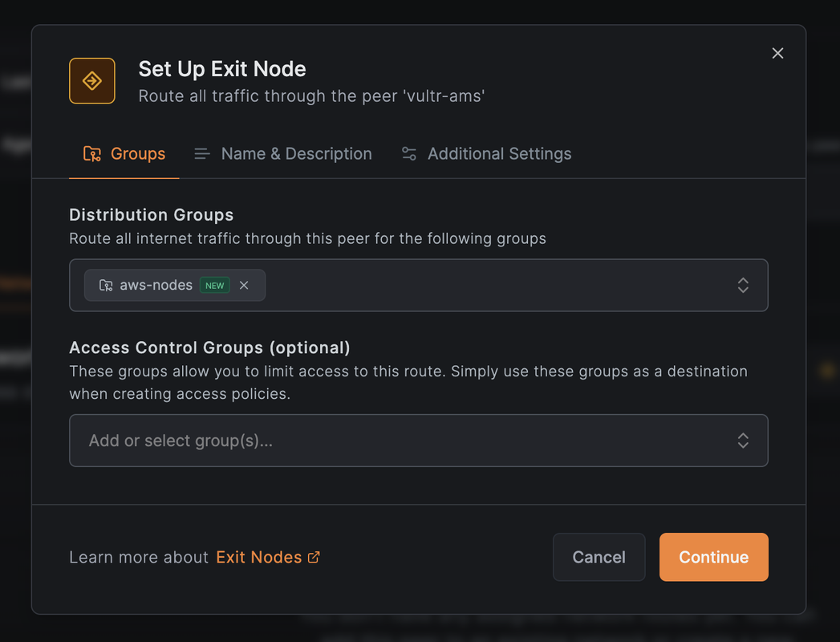Go to the Additional Settings tab
Image resolution: width=840 pixels, height=642 pixels.
[499, 154]
